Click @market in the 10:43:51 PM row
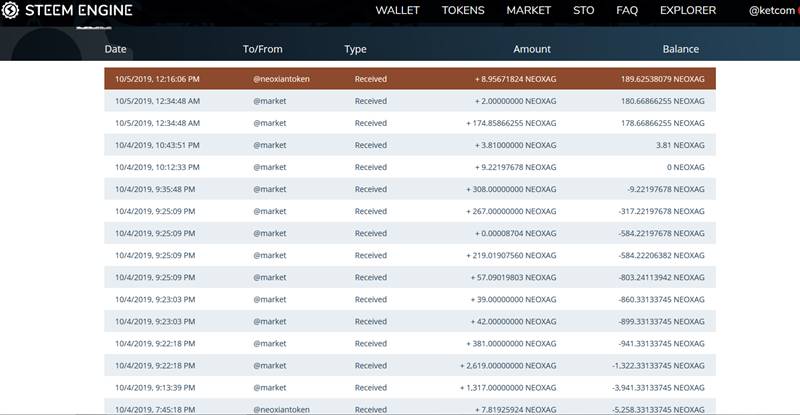This screenshot has width=800, height=415. coord(269,145)
